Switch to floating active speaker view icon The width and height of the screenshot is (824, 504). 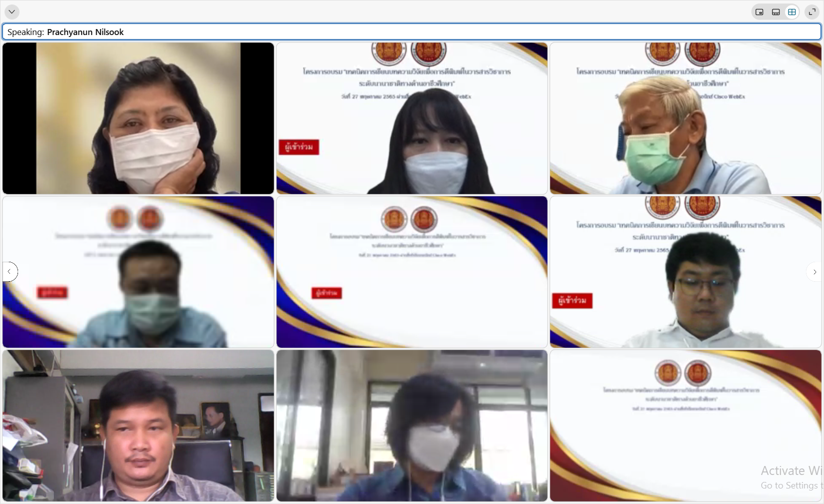click(x=759, y=12)
